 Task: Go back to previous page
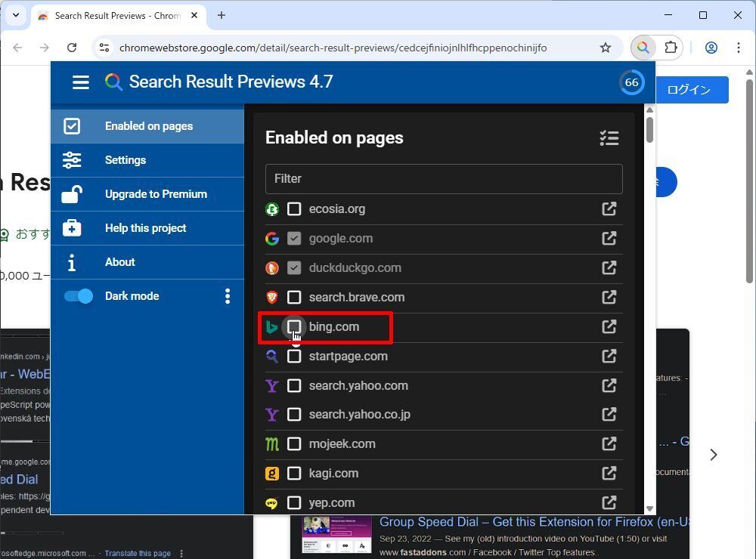pyautogui.click(x=18, y=48)
